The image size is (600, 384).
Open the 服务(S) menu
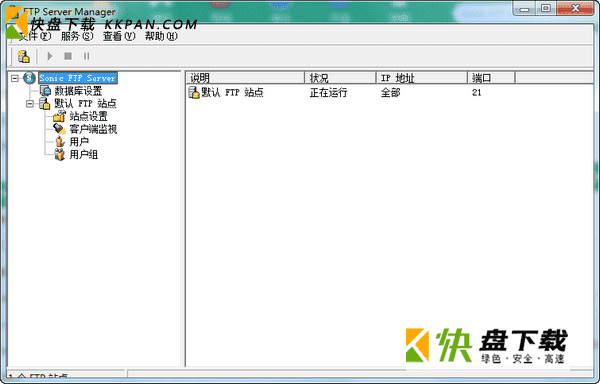point(77,36)
